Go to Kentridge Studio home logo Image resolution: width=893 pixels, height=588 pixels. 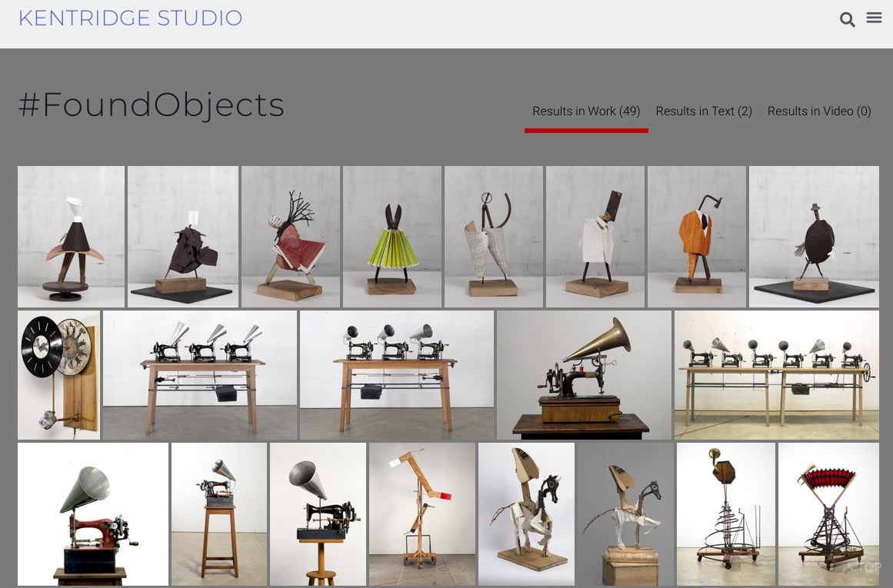pos(131,18)
